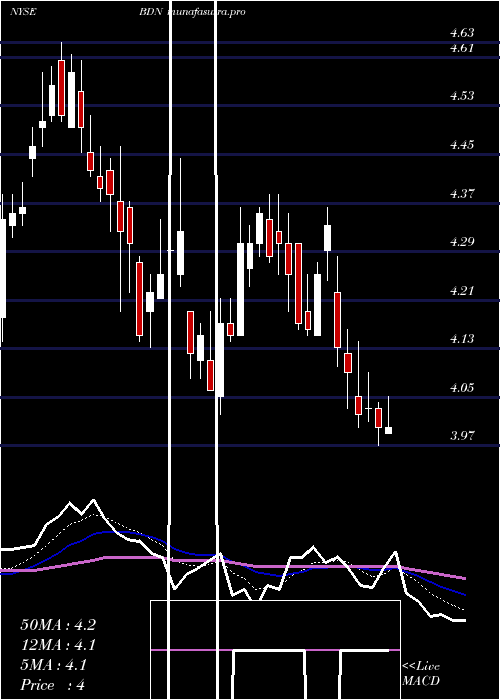
Task: Click the 5MA : 4.1 value
Action: (x=54, y=665)
